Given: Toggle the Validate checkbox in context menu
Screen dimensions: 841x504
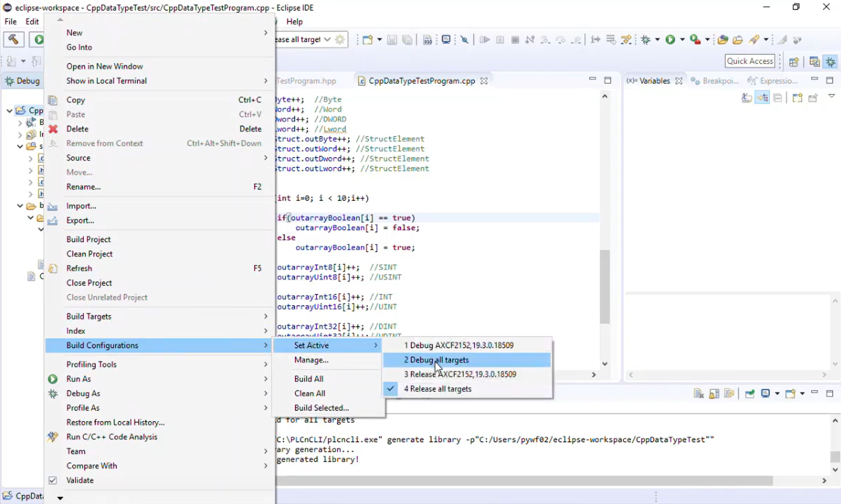Looking at the screenshot, I should [x=53, y=480].
